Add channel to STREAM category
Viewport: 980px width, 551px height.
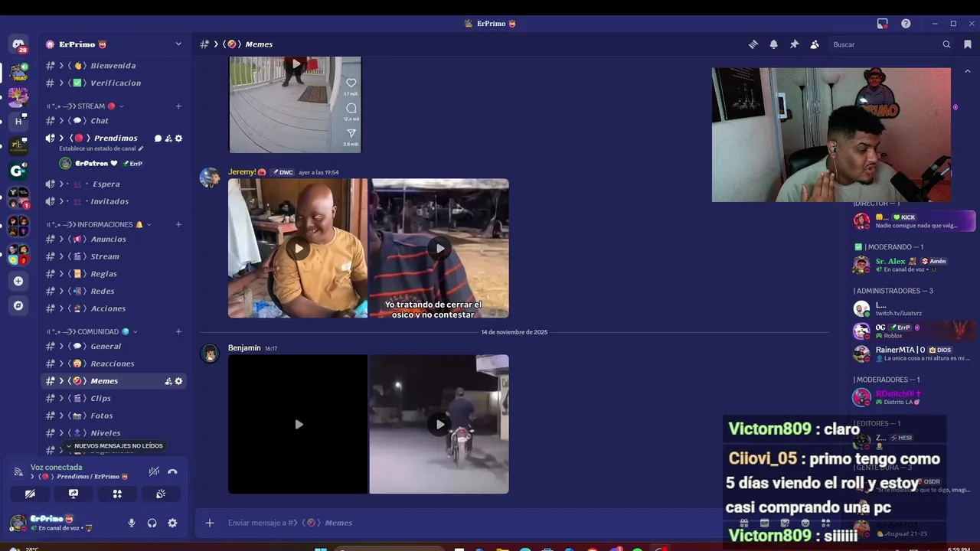coord(178,106)
